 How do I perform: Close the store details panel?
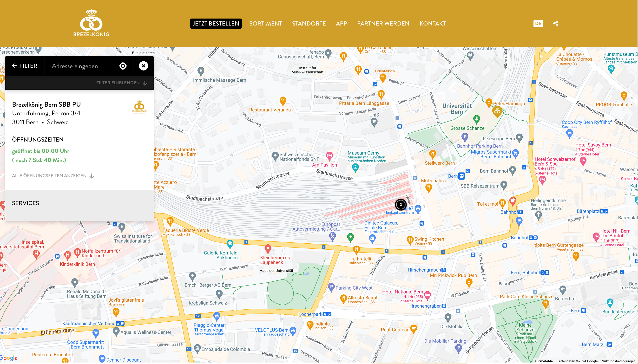143,66
